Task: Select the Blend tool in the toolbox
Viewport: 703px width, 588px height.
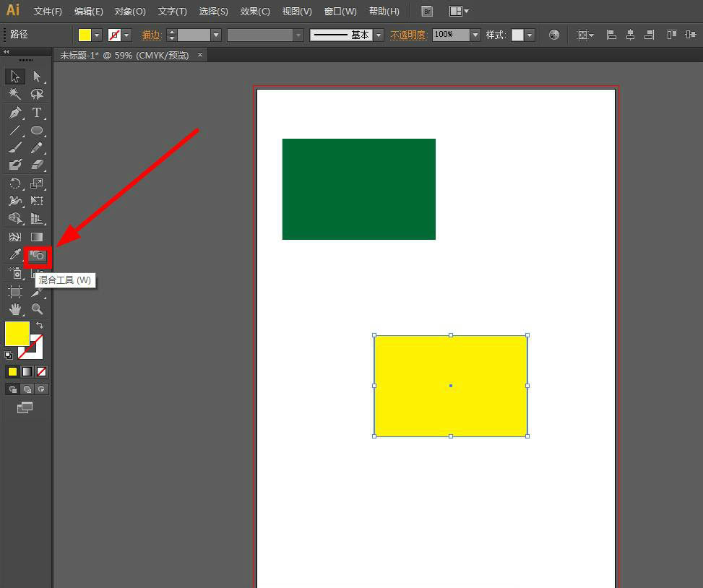Action: [37, 256]
